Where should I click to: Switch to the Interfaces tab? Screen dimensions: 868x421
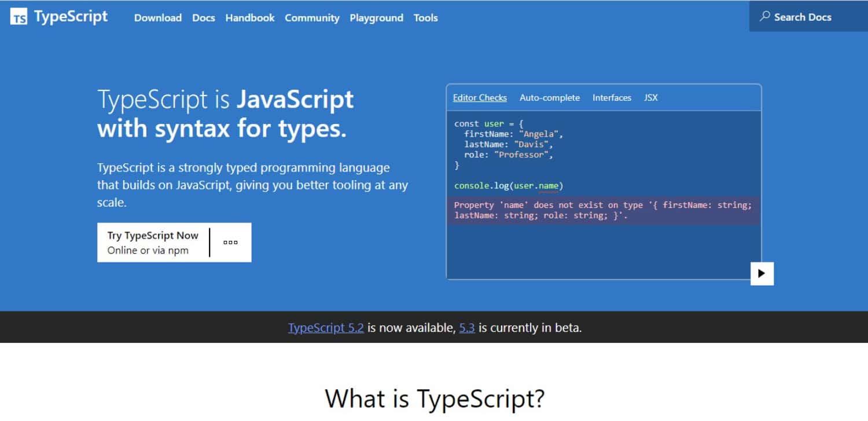(612, 98)
